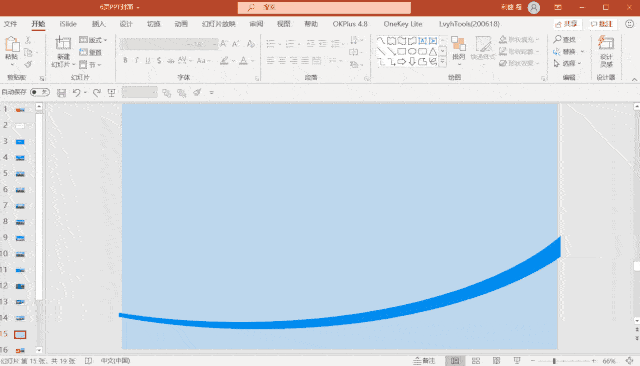The image size is (640, 366).
Task: Align text left icon
Action: [270, 61]
